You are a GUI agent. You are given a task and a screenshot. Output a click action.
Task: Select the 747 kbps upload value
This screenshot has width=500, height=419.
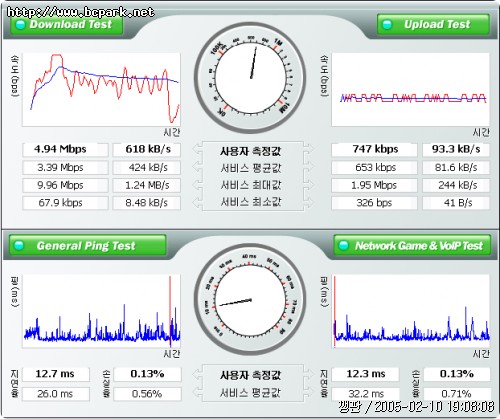pyautogui.click(x=374, y=149)
